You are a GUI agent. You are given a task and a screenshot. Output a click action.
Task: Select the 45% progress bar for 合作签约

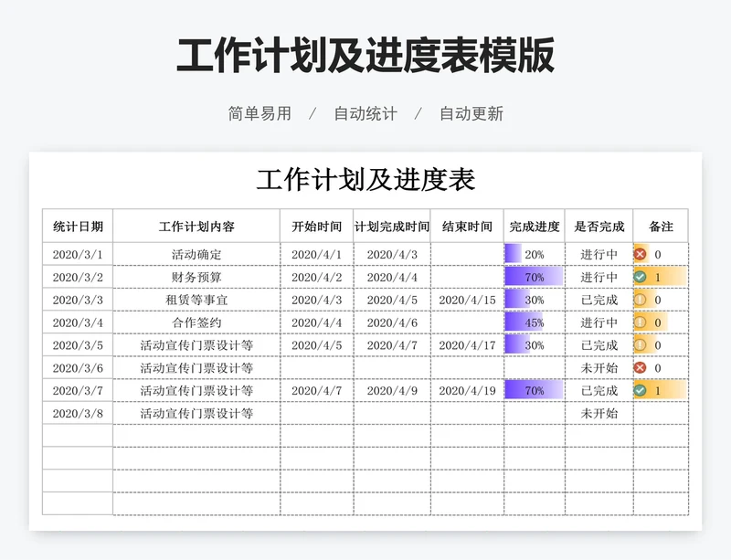(x=524, y=322)
